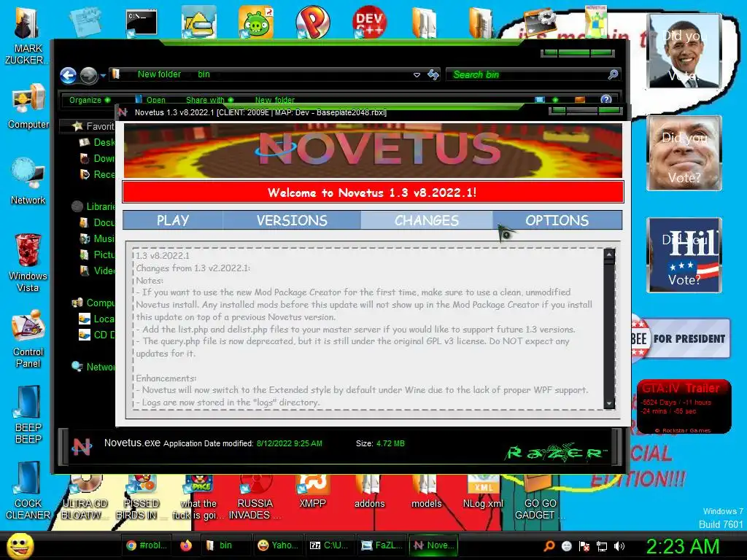Open the models folder on desktop
Screen dimensions: 747x560
click(x=426, y=491)
